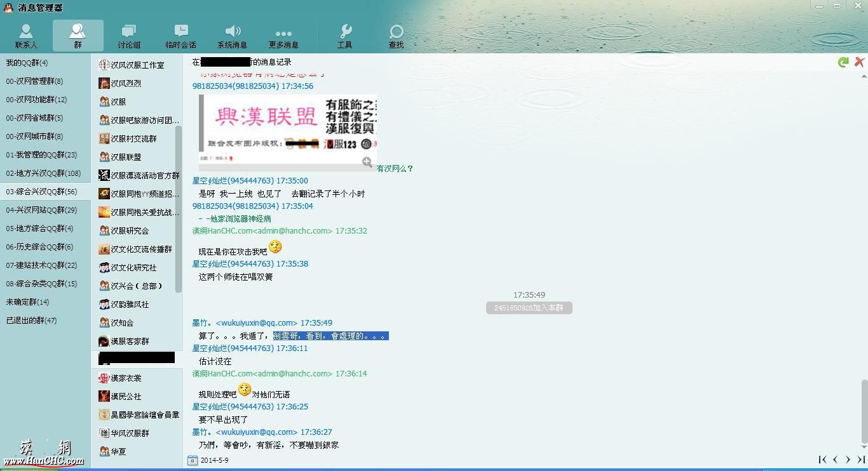868x471 pixels.
Task: Go to the last page of records
Action: tap(861, 460)
